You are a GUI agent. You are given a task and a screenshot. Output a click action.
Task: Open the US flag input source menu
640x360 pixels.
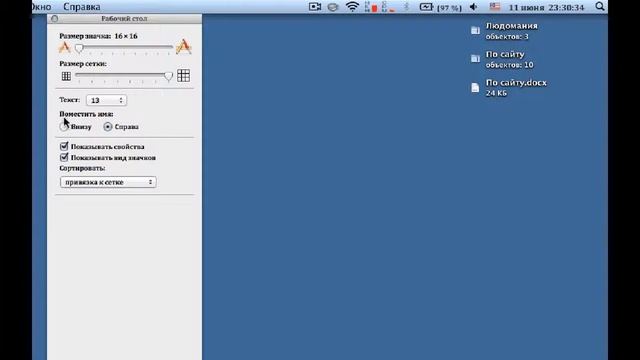(495, 7)
